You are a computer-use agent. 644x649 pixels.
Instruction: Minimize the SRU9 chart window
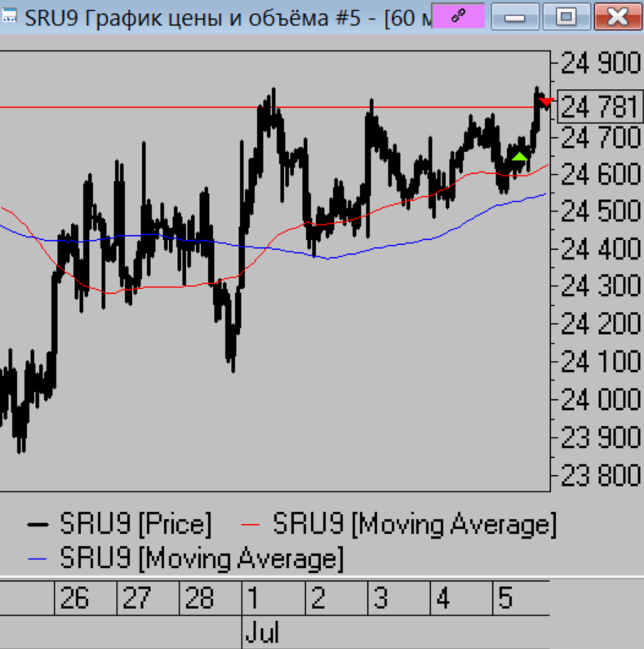point(514,16)
